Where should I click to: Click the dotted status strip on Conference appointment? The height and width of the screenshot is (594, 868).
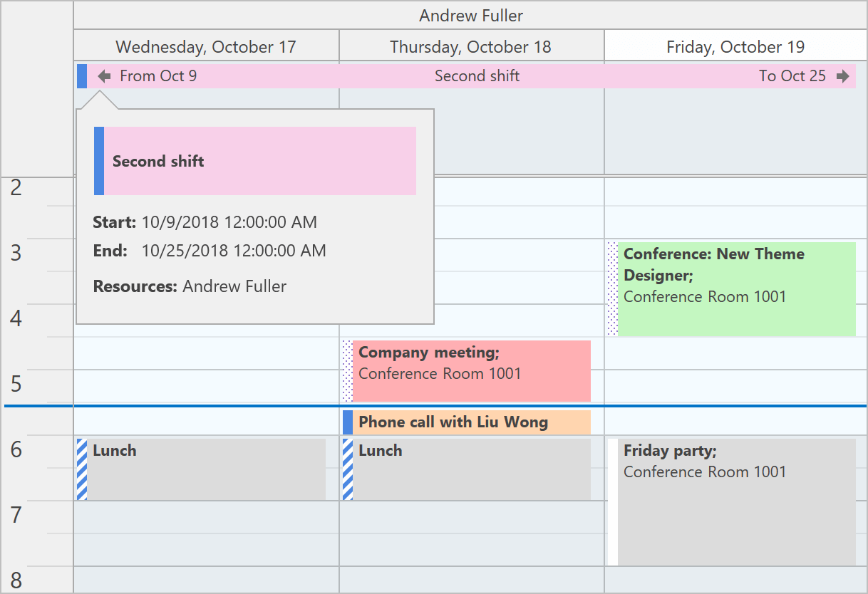(x=613, y=288)
